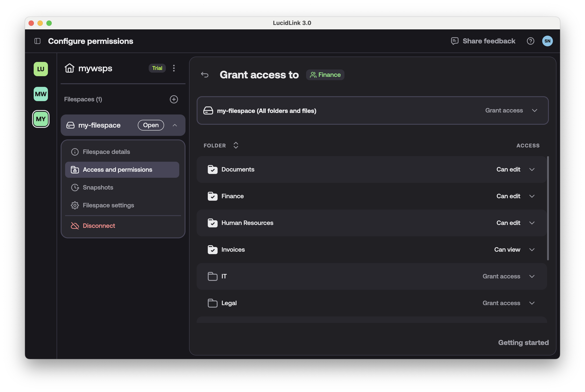The image size is (585, 392).
Task: Click the my-filespace drive icon in sidebar
Action: click(70, 125)
